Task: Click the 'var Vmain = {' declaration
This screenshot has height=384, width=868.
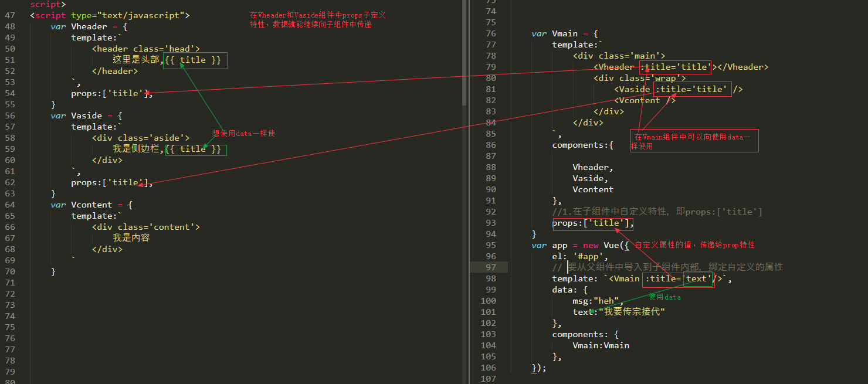Action: point(565,33)
